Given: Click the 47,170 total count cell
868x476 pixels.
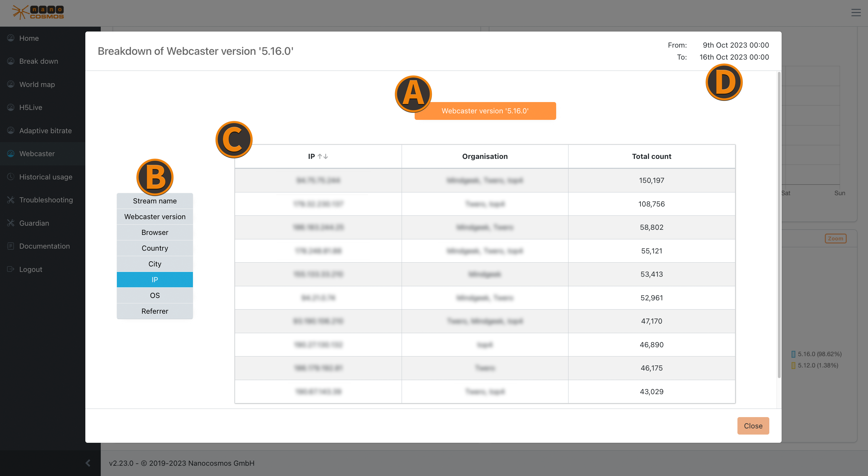Looking at the screenshot, I should [x=651, y=321].
